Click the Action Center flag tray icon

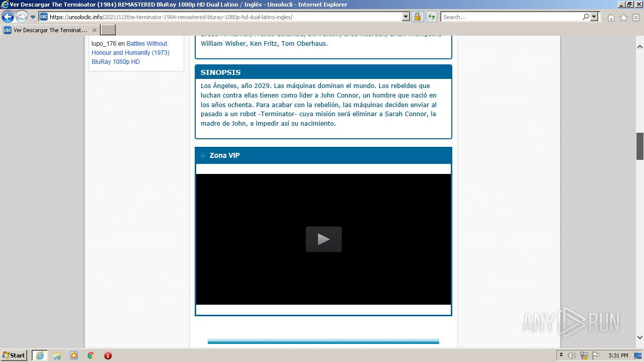pos(596,355)
